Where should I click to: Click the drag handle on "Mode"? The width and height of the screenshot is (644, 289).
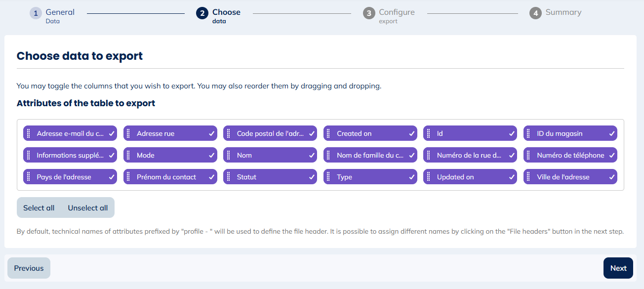129,155
